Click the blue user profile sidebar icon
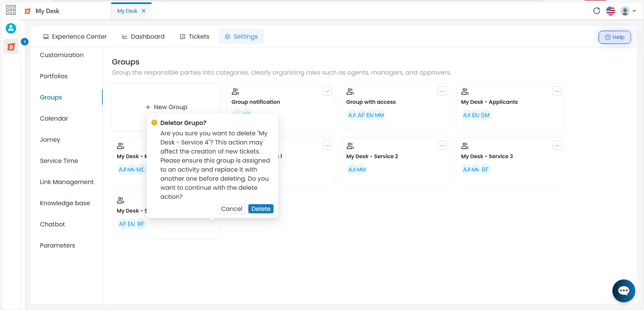Screen dimensions: 644x310 pyautogui.click(x=11, y=28)
